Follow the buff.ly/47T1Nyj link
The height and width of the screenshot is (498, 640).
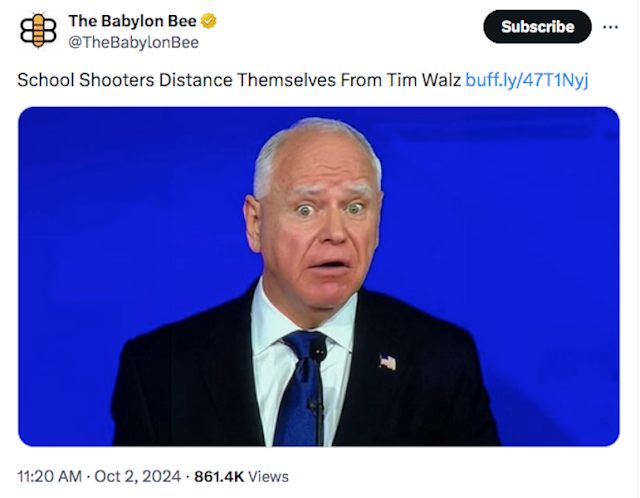click(x=527, y=80)
